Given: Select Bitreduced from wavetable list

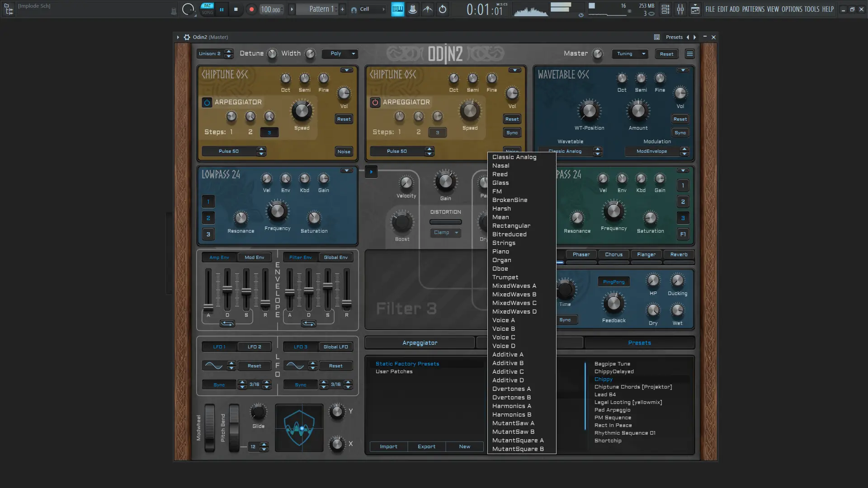Looking at the screenshot, I should point(509,235).
